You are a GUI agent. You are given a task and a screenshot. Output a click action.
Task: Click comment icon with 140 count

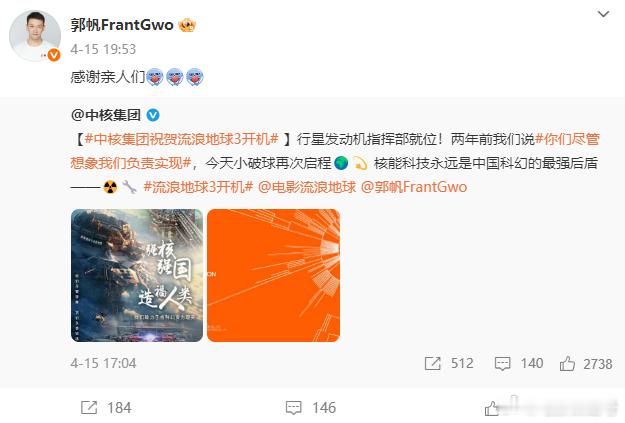[502, 364]
